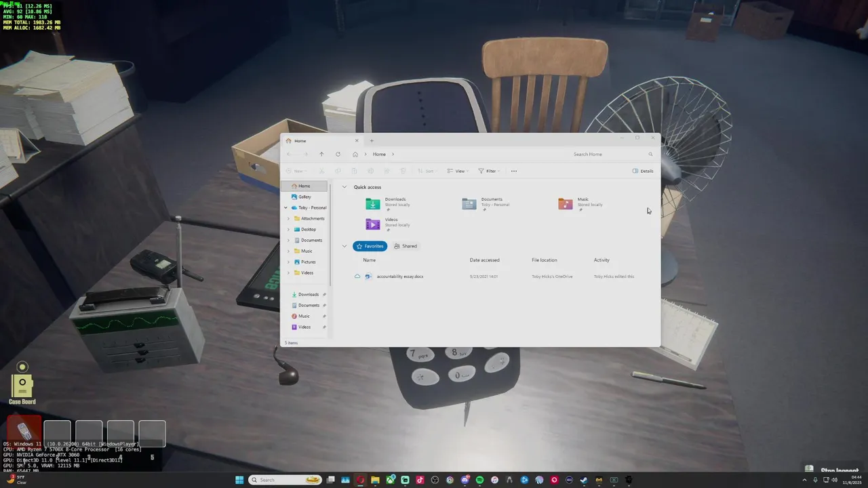Image resolution: width=868 pixels, height=488 pixels.
Task: Expand the Pictures folder in sidebar
Action: click(x=288, y=262)
